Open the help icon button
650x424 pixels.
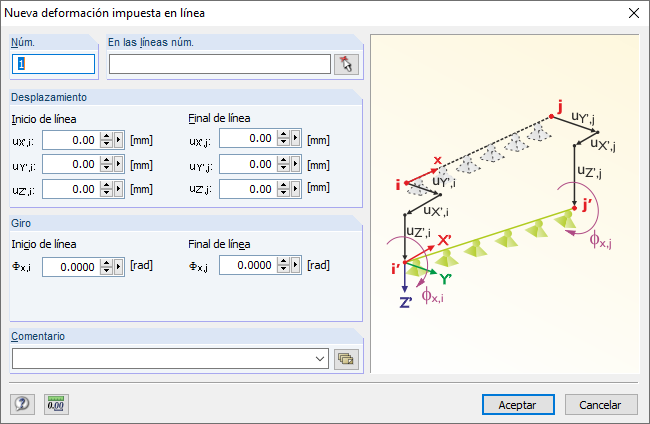pos(21,404)
